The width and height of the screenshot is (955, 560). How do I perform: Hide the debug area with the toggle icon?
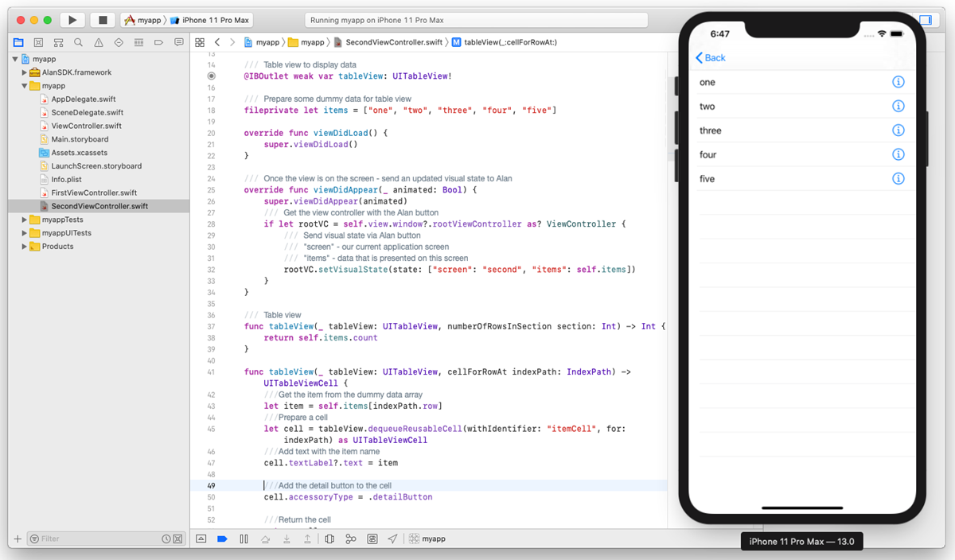201,539
